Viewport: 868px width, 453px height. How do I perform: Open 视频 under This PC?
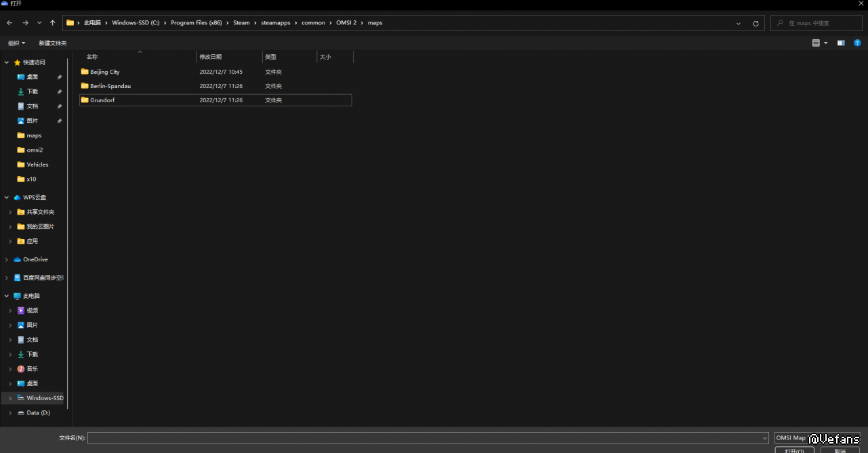(32, 311)
